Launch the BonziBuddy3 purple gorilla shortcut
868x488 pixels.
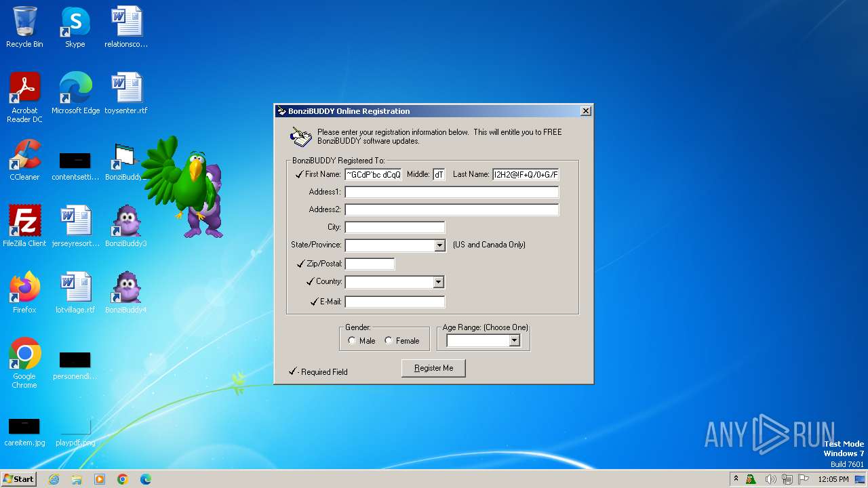click(x=126, y=226)
